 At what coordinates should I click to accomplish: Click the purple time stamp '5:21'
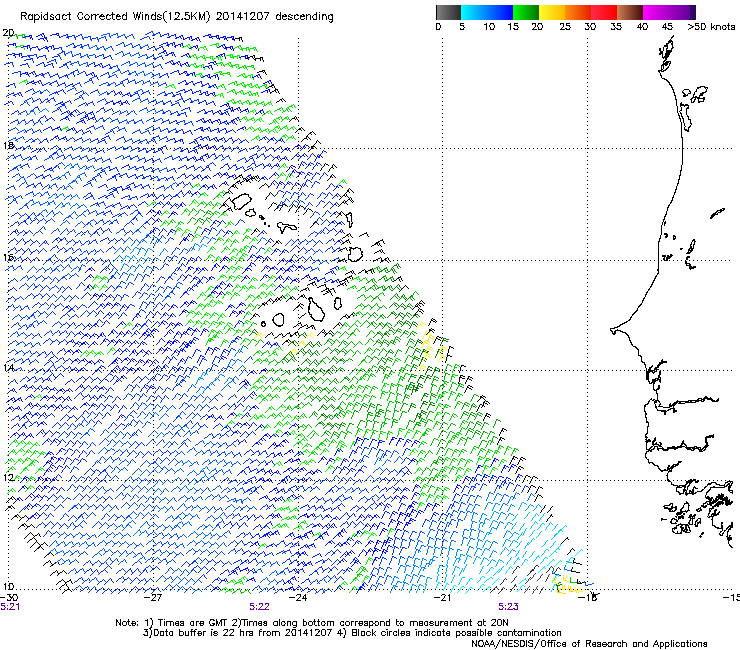click(10, 607)
